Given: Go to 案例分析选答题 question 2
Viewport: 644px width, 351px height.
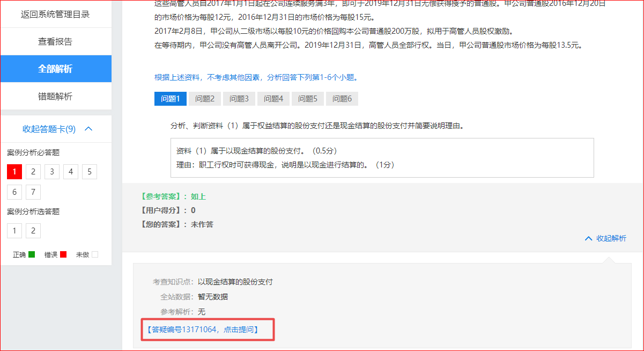Looking at the screenshot, I should pos(33,231).
